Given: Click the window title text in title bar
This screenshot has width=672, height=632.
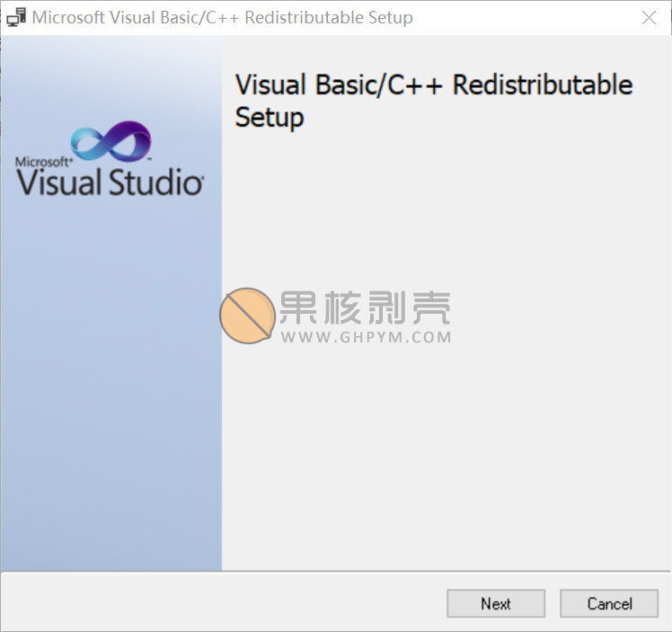Looking at the screenshot, I should pyautogui.click(x=222, y=18).
